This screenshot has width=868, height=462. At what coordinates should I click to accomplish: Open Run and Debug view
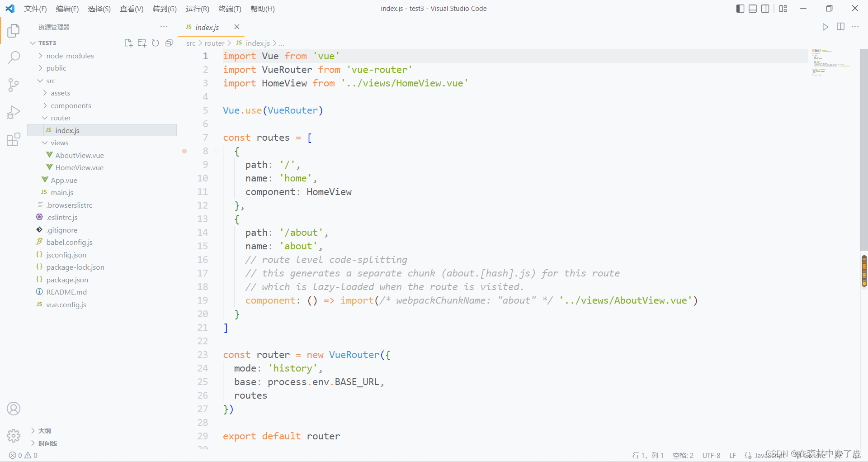[14, 112]
